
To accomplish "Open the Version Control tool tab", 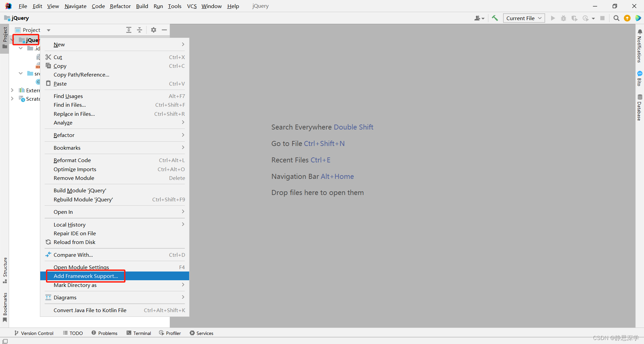I will pos(34,333).
